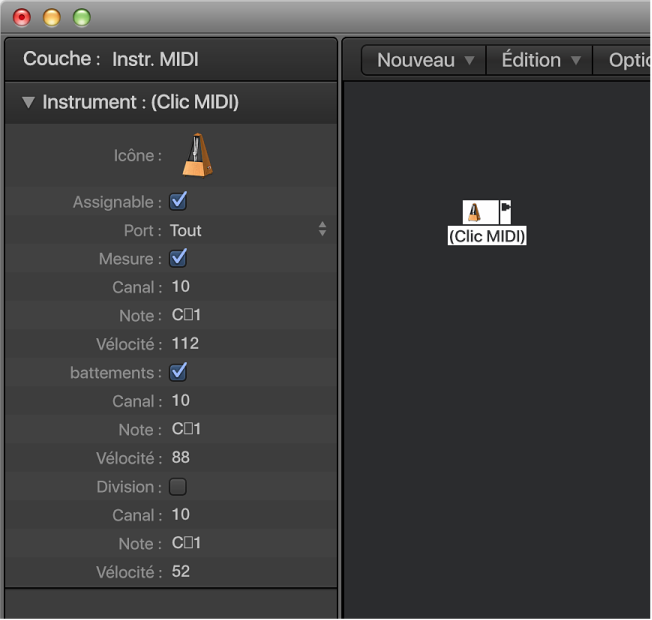This screenshot has width=652, height=620.
Task: Uncheck the battements checkbox
Action: point(179,372)
